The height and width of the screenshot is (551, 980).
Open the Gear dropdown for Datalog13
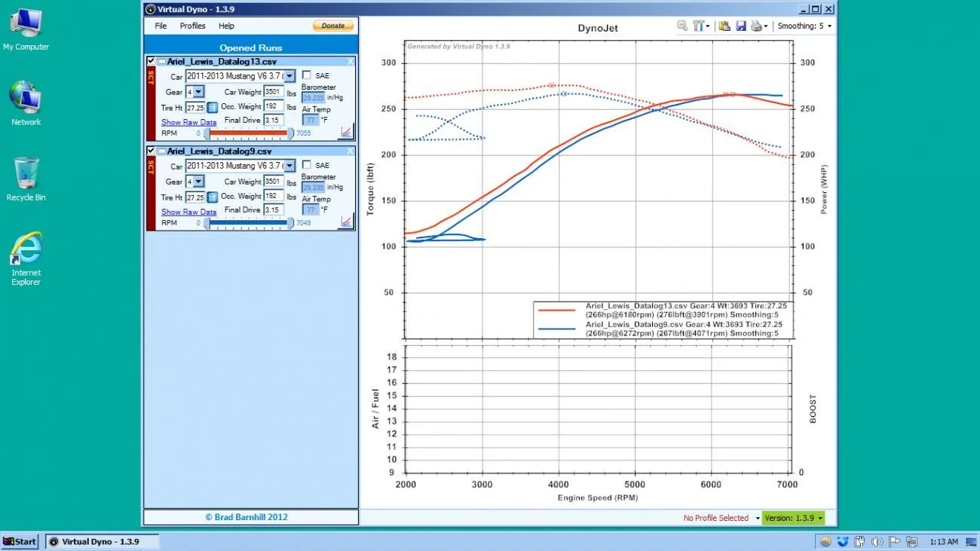[x=198, y=92]
